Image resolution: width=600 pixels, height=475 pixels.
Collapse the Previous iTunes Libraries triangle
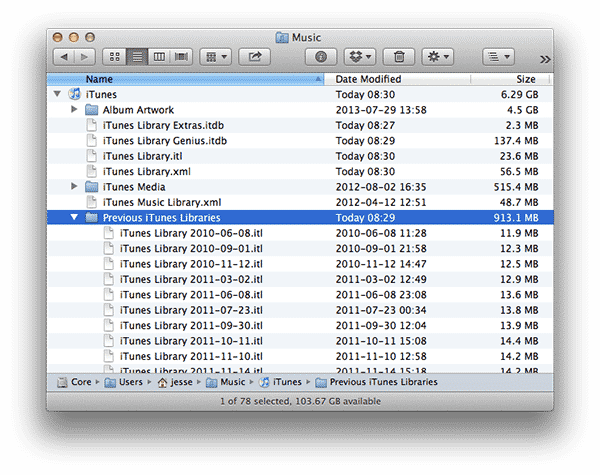pos(74,217)
